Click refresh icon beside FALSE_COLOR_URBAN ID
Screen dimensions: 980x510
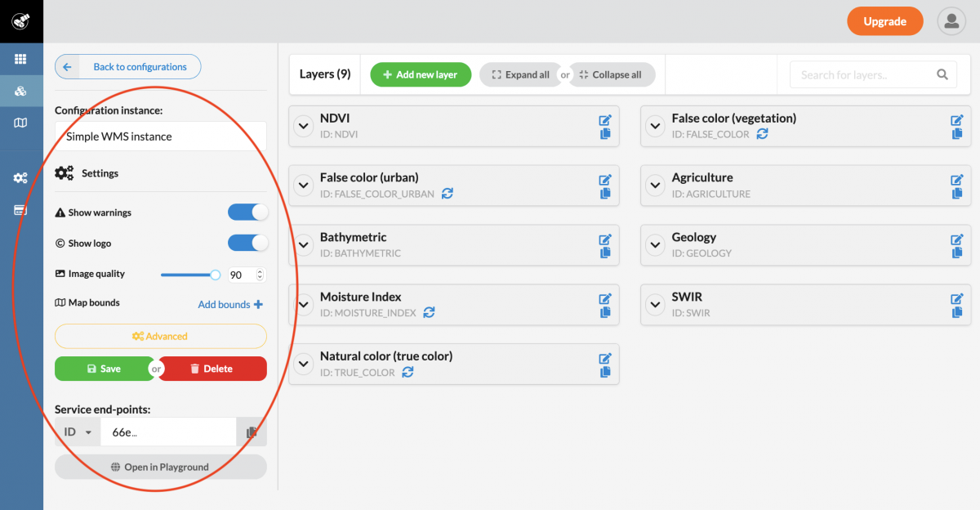click(448, 194)
